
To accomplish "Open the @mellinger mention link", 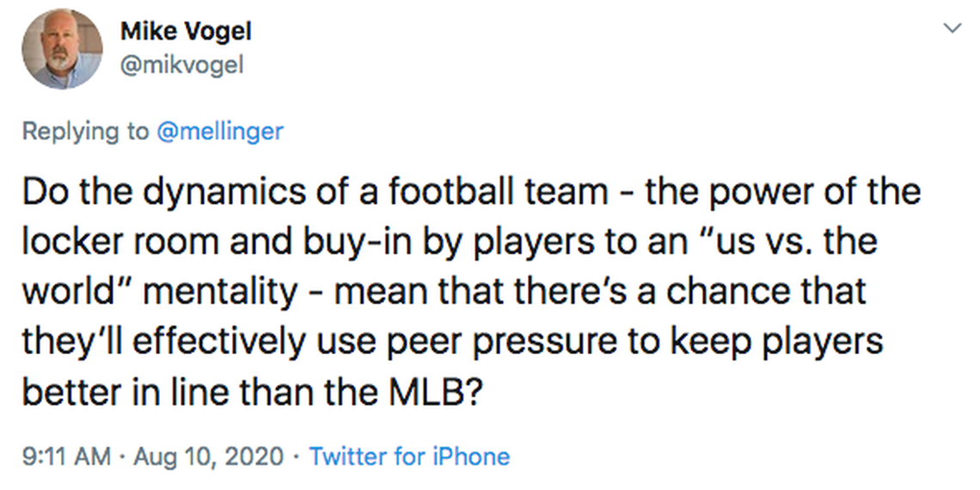I will click(219, 132).
